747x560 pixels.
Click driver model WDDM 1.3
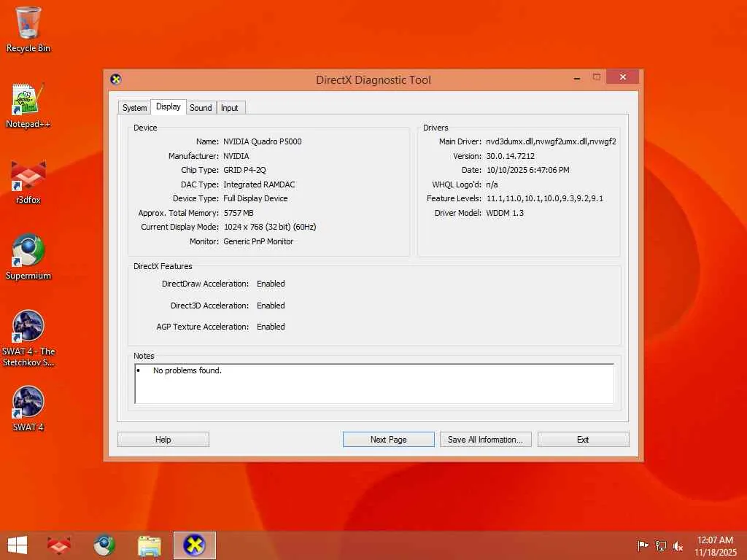click(505, 213)
